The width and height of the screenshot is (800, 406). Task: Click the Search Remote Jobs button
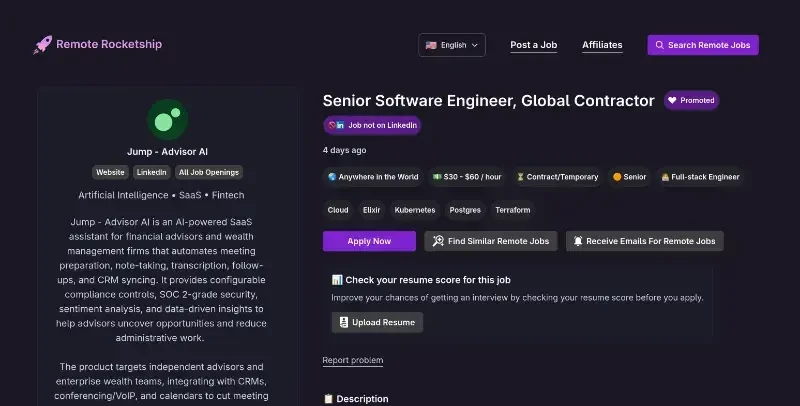point(702,45)
